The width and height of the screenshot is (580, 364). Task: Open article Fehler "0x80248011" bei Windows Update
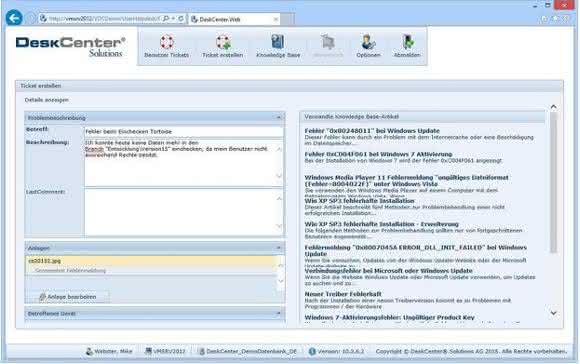point(372,131)
